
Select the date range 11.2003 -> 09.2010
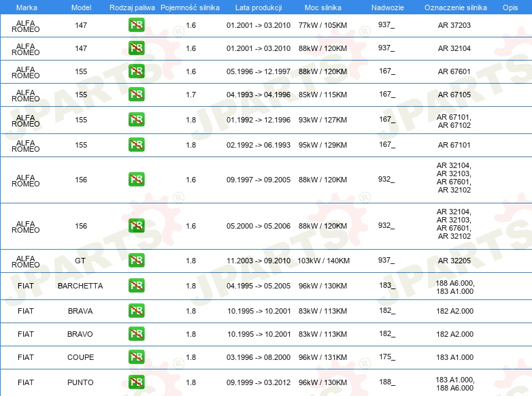coord(259,261)
